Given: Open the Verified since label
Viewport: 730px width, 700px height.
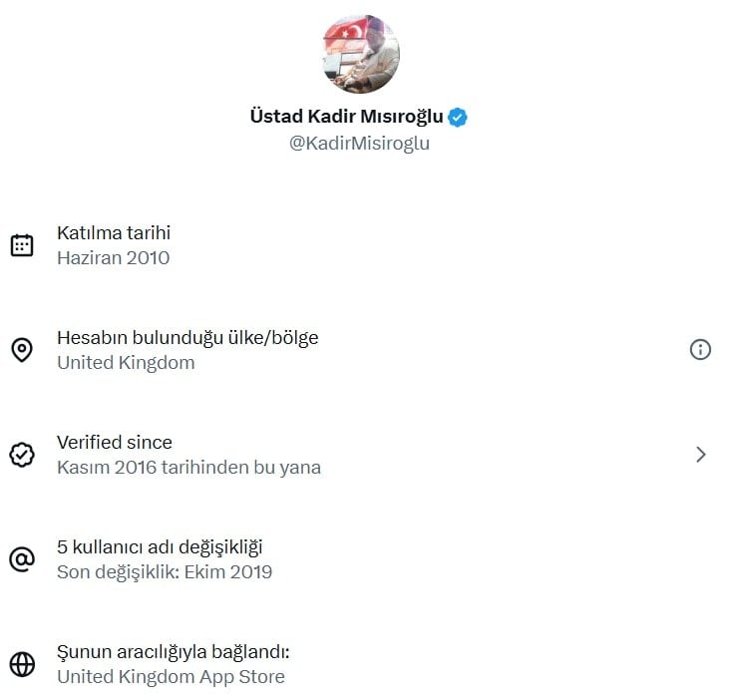Looking at the screenshot, I should (x=115, y=443).
